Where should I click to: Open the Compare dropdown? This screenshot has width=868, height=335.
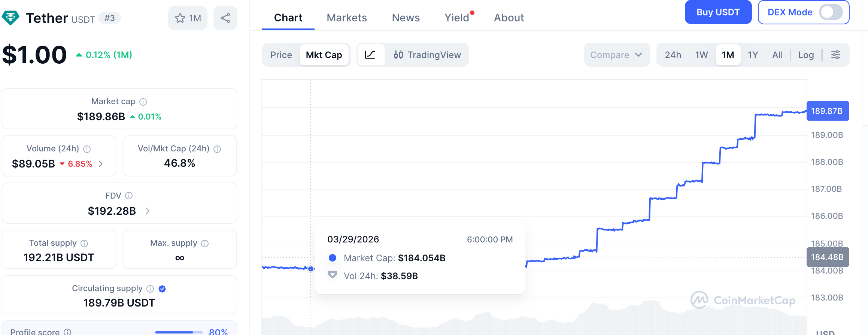coord(617,55)
